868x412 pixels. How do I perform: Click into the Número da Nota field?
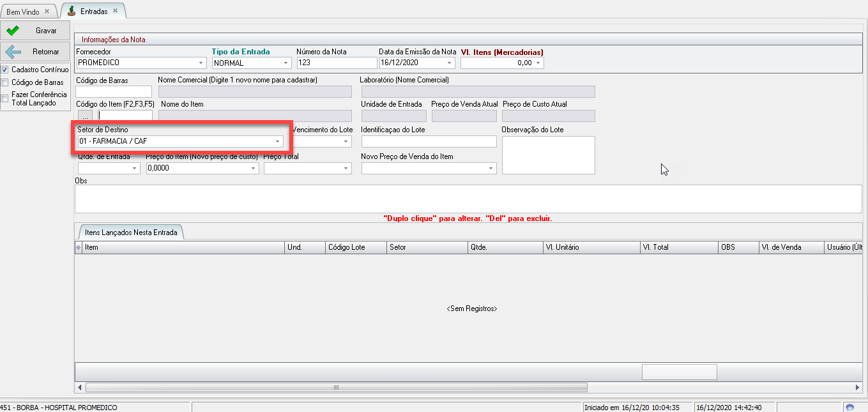(336, 63)
